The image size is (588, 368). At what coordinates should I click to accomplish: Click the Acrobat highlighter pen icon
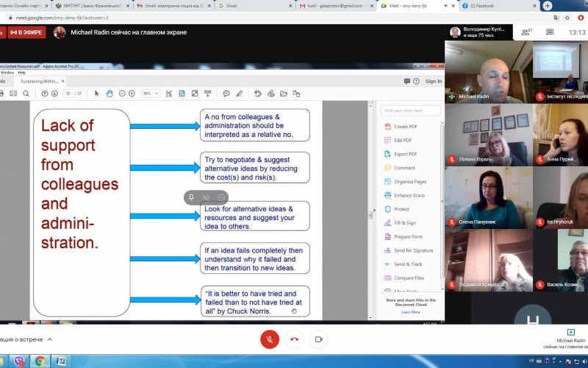point(240,93)
